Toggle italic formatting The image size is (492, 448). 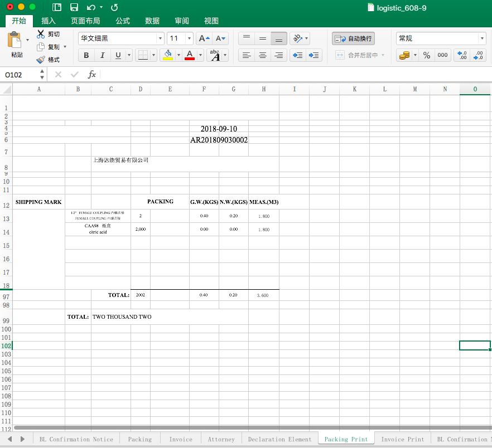click(102, 55)
